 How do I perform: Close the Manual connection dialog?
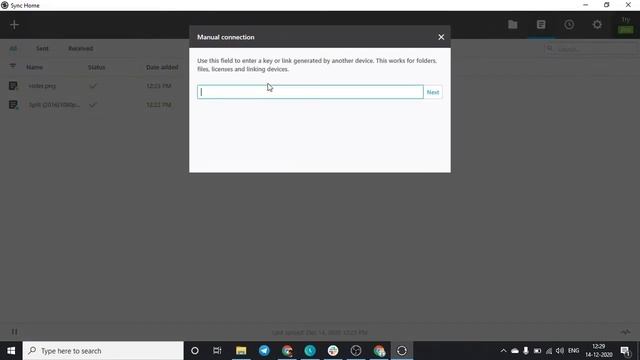(441, 37)
